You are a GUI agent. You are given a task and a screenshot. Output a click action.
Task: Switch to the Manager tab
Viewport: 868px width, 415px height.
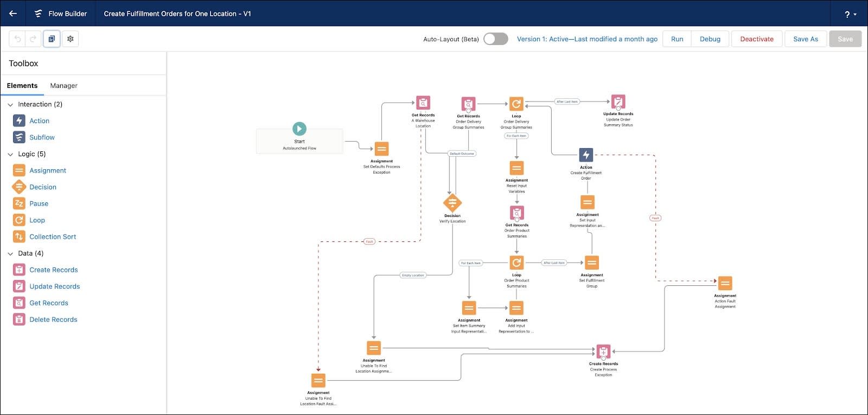[63, 86]
